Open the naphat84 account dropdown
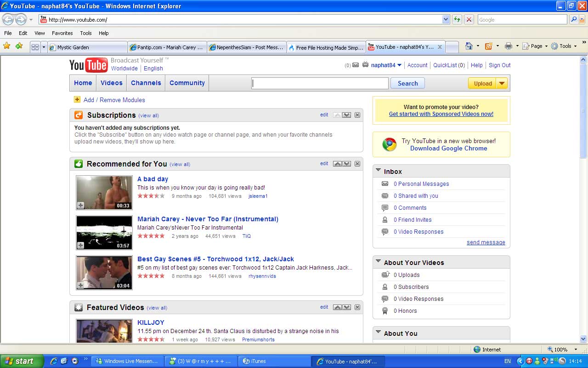The width and height of the screenshot is (588, 368). point(400,65)
